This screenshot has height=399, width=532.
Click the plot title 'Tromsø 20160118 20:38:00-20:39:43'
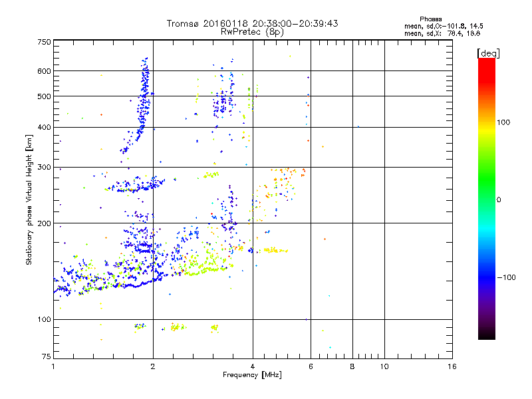tap(252, 23)
